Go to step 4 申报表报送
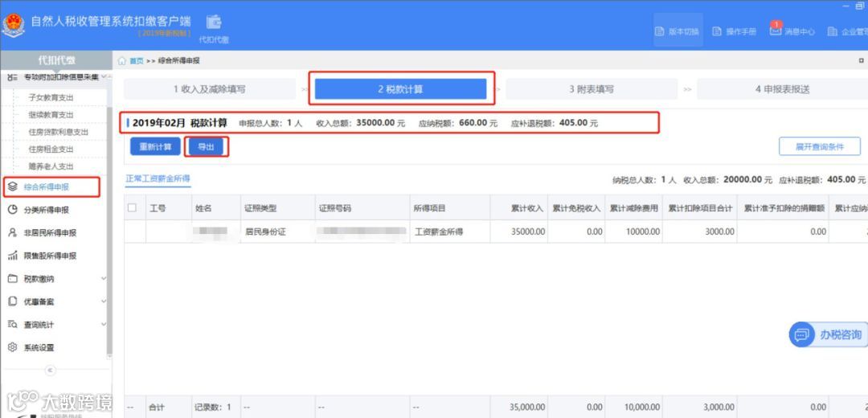The width and height of the screenshot is (868, 418). (782, 89)
